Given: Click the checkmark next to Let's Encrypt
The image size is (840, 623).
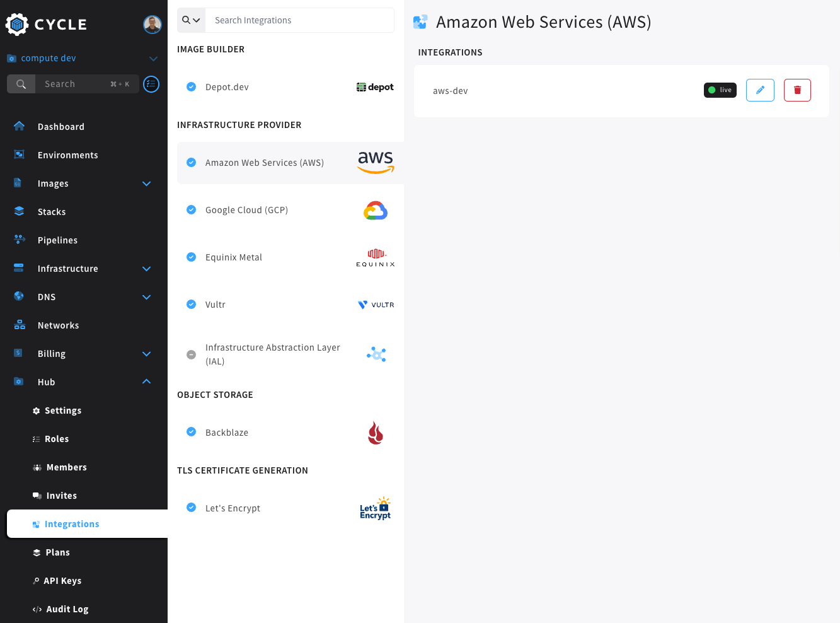Looking at the screenshot, I should [192, 508].
